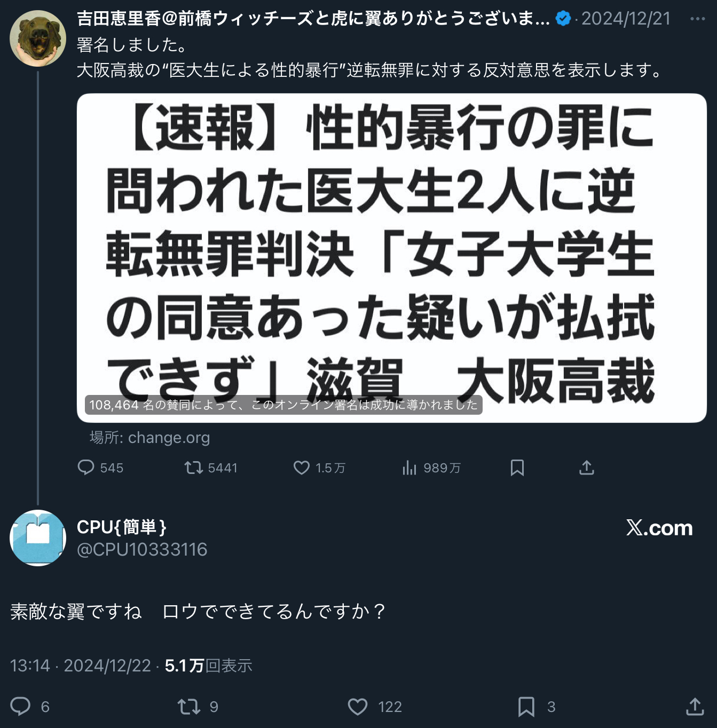The image size is (717, 728).
Task: View the 5.1万 回表示 view count
Action: click(208, 666)
